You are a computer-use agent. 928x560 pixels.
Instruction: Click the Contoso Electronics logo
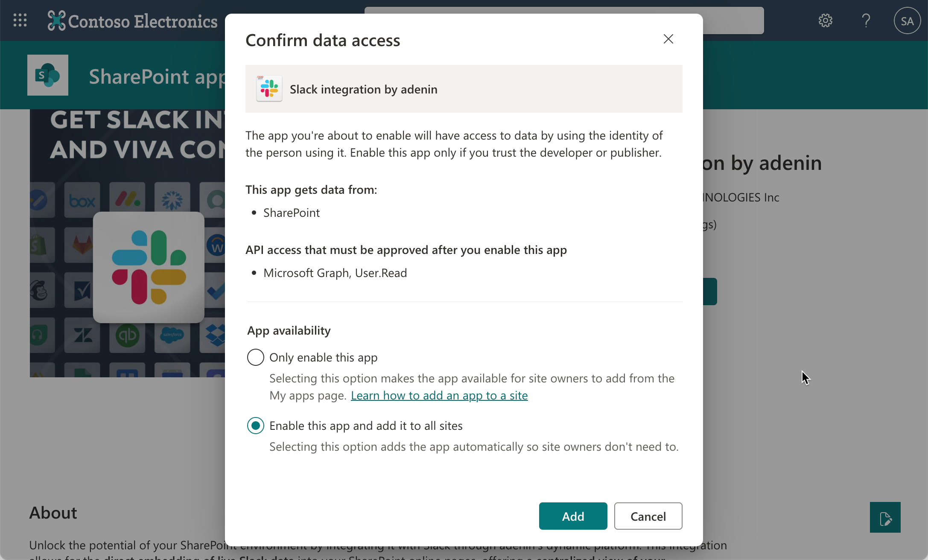tap(133, 21)
